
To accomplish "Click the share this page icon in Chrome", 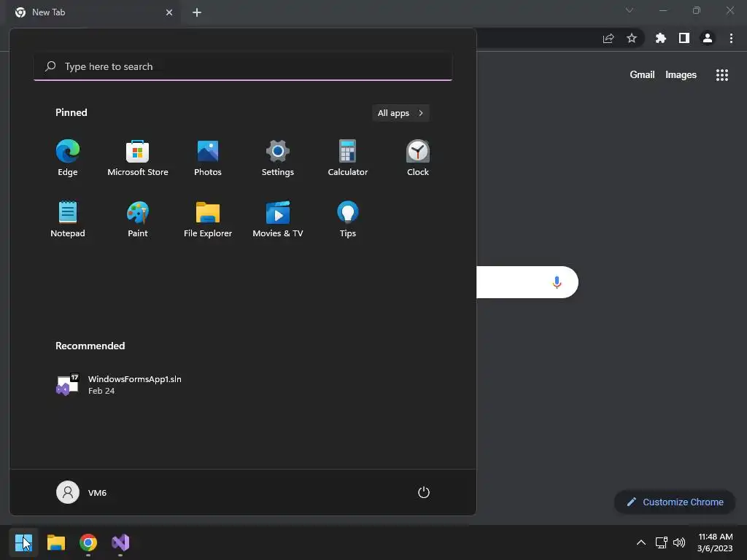I will tap(608, 38).
